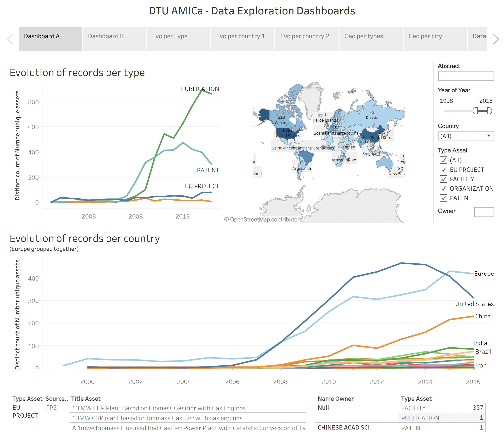Click the India line label
Image resolution: width=504 pixels, height=432 pixels.
pos(480,343)
